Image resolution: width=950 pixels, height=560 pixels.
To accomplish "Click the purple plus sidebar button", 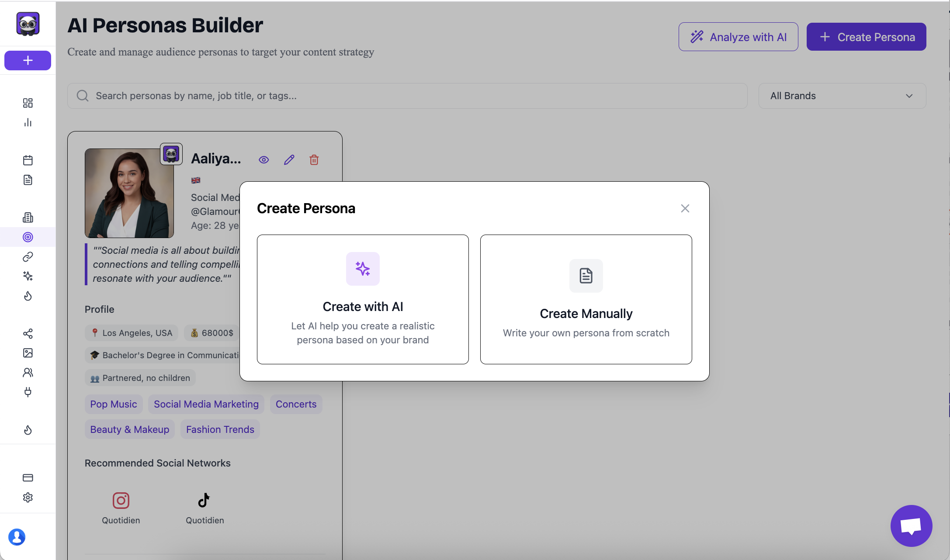I will click(x=28, y=60).
